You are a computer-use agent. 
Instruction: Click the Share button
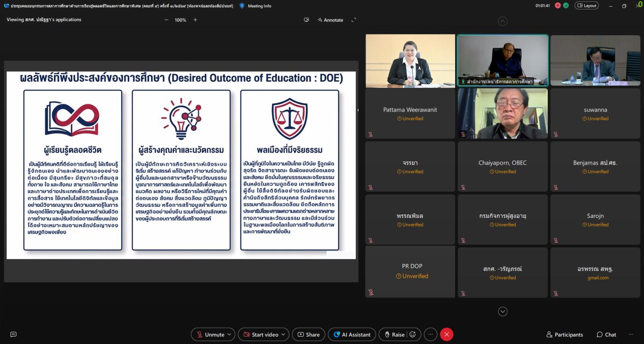[308, 335]
